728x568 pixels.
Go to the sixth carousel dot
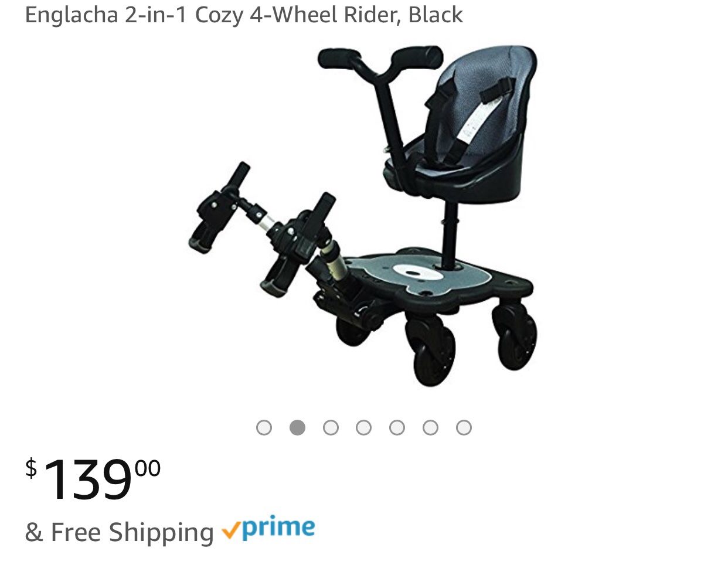click(x=431, y=428)
